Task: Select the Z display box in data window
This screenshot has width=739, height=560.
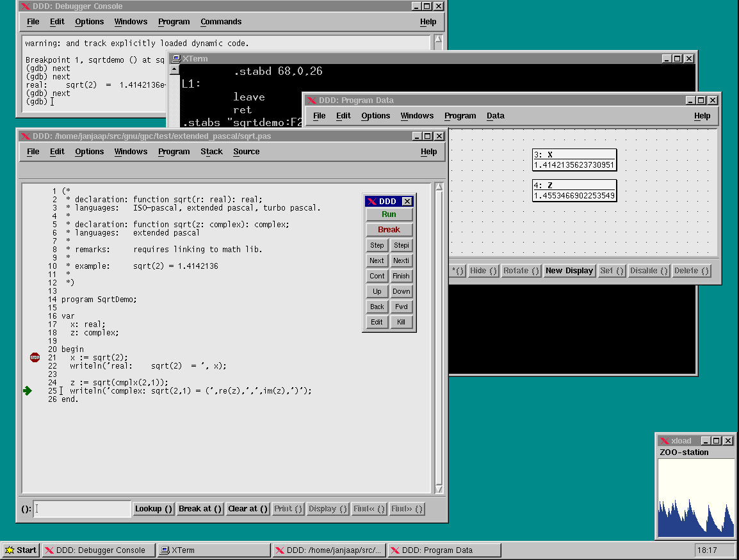Action: click(574, 191)
